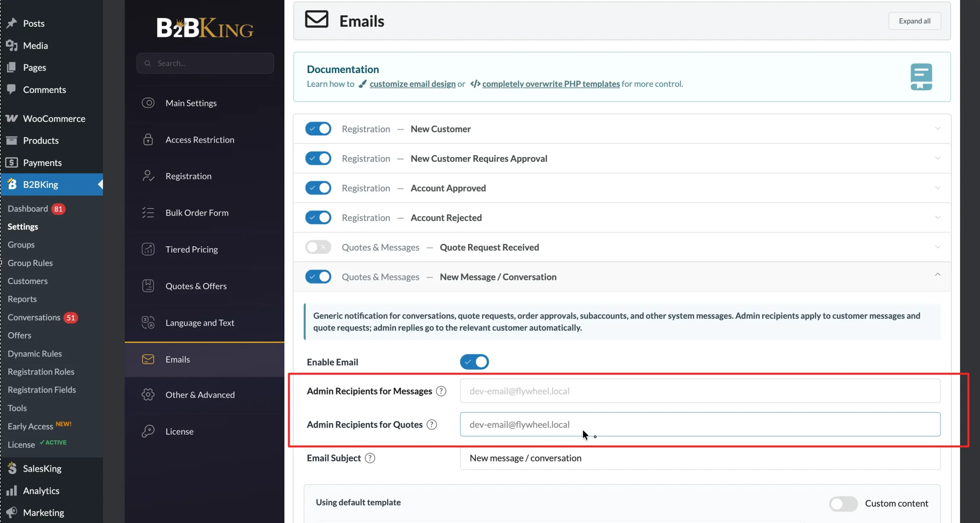The width and height of the screenshot is (980, 523).
Task: Click the Main Settings eye icon
Action: (x=148, y=103)
